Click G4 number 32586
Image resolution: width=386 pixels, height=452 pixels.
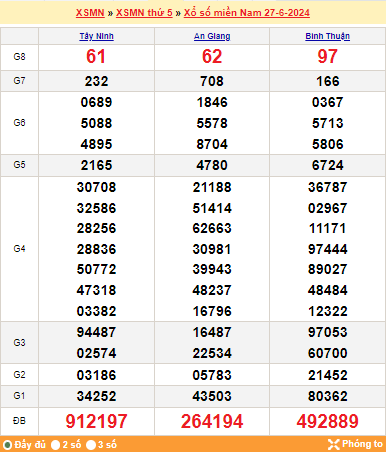click(96, 208)
